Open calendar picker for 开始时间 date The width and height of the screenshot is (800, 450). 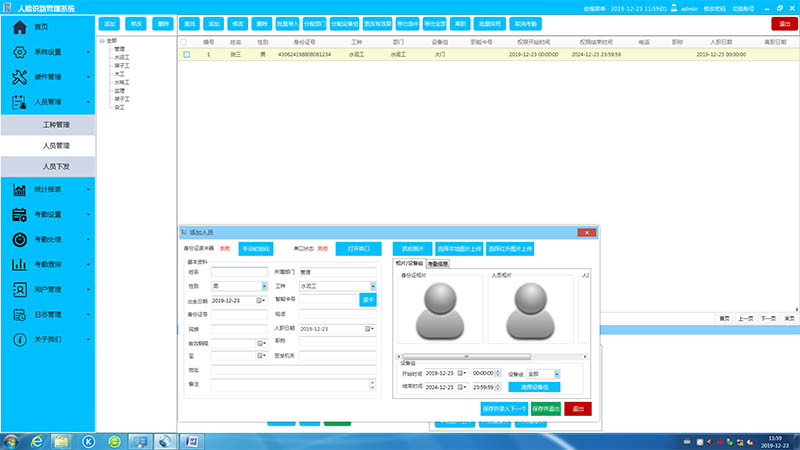(462, 373)
